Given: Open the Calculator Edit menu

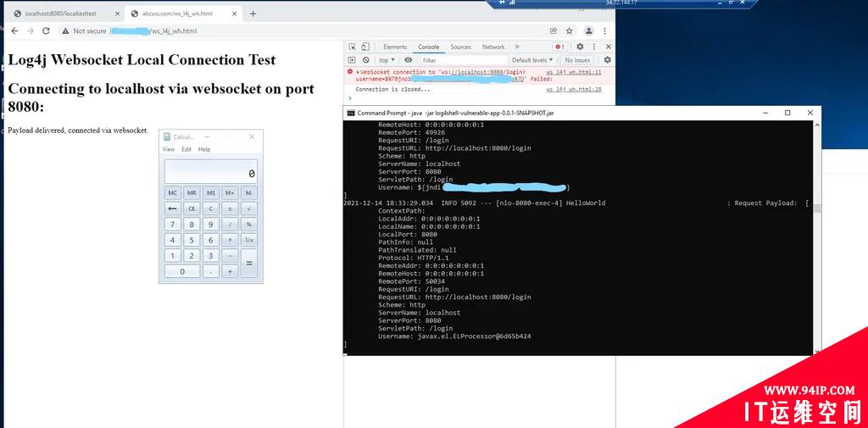Looking at the screenshot, I should pos(186,149).
